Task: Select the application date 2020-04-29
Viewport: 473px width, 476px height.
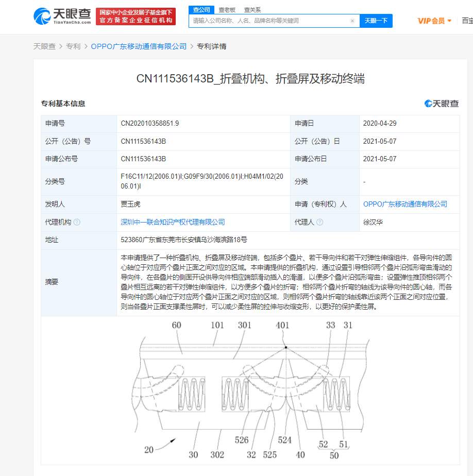Action: (380, 124)
